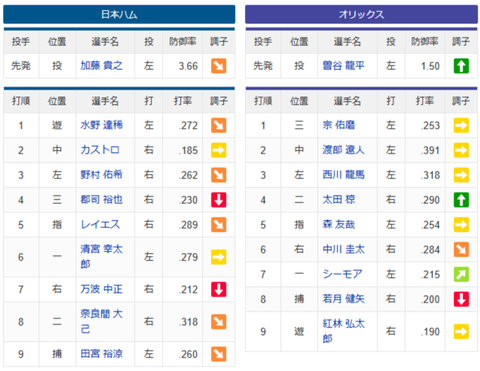480x371 pixels.
Task: Open player link 西川 龍馬
Action: 343,175
